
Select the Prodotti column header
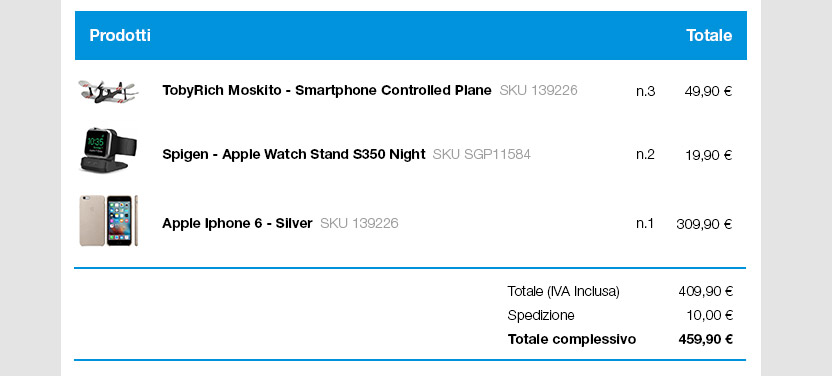coord(120,36)
